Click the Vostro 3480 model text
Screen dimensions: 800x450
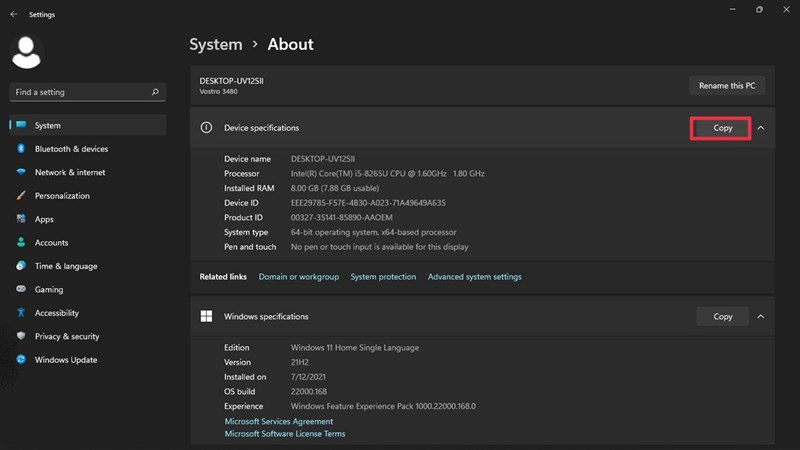(x=218, y=92)
